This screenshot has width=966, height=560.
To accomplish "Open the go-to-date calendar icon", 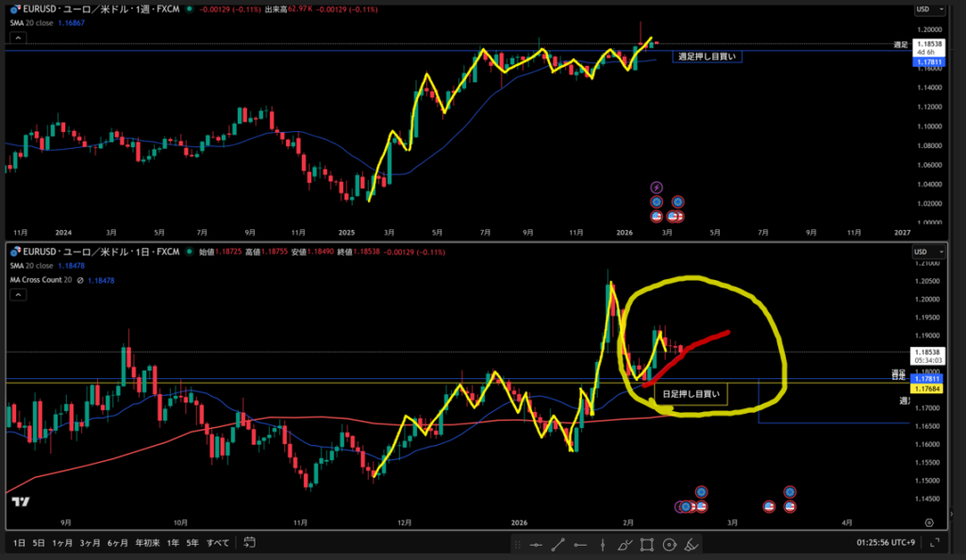I will (x=249, y=543).
